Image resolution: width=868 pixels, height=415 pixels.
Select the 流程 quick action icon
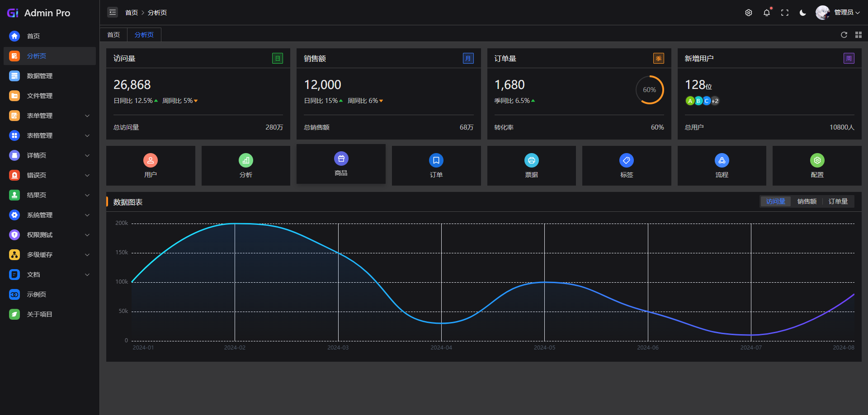pyautogui.click(x=722, y=160)
